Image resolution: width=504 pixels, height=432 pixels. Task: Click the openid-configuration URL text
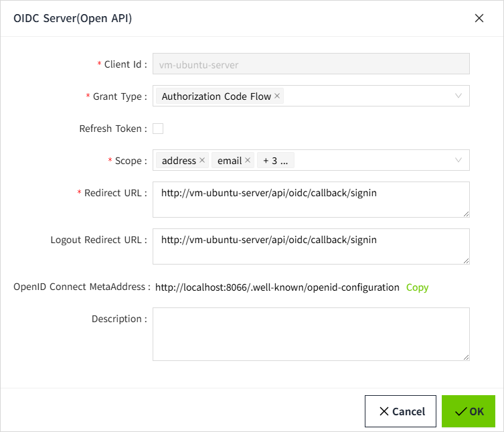[277, 287]
